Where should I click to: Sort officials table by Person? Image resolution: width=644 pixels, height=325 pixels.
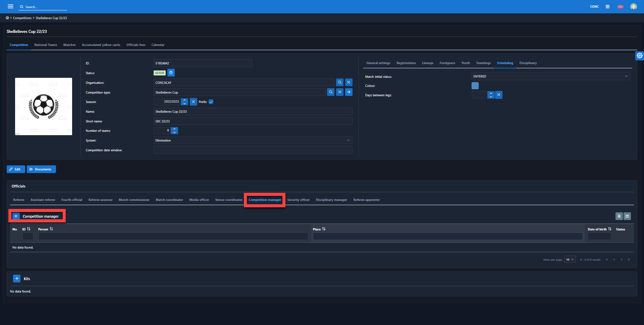coord(51,229)
